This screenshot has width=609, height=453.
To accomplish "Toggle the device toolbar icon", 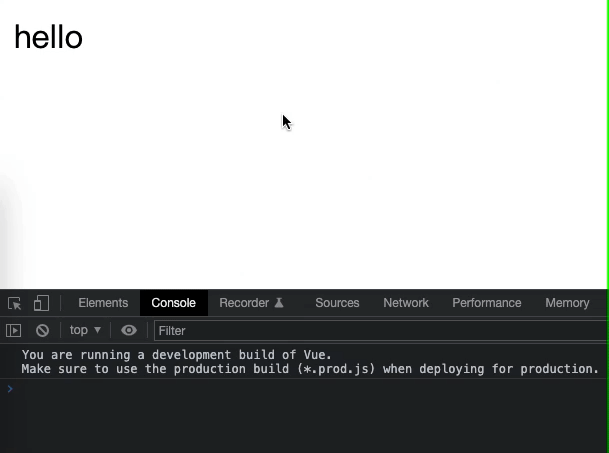I will pos(42,303).
